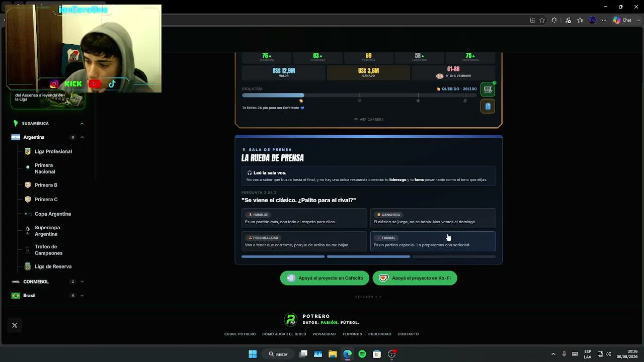Open File Explorer from the taskbar
Image resolution: width=644 pixels, height=362 pixels.
pyautogui.click(x=333, y=354)
